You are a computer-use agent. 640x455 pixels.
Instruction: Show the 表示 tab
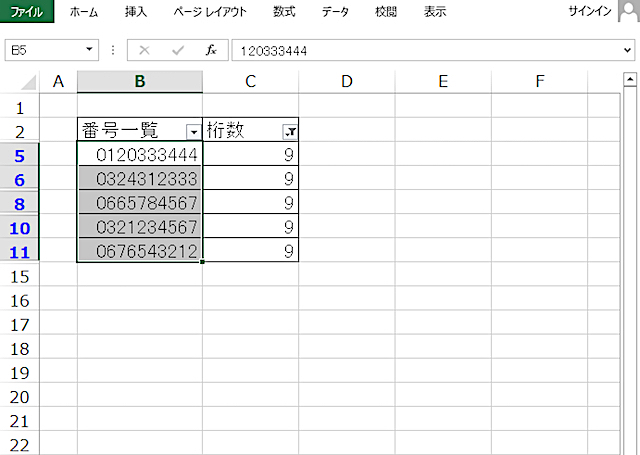(x=435, y=12)
